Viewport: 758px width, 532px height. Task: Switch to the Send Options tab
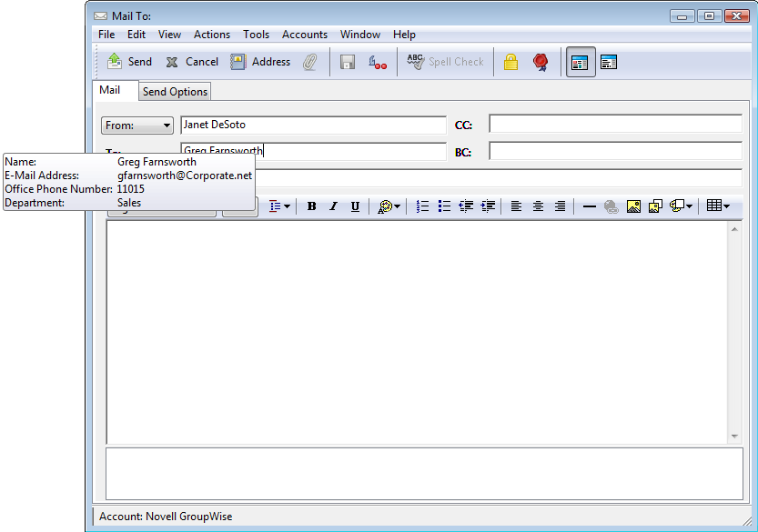(x=175, y=92)
